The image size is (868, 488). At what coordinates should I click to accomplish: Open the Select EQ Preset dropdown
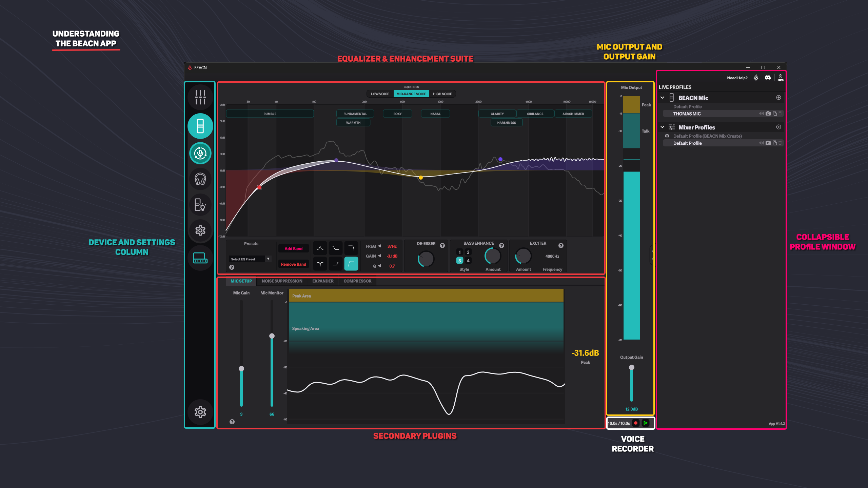coord(250,259)
